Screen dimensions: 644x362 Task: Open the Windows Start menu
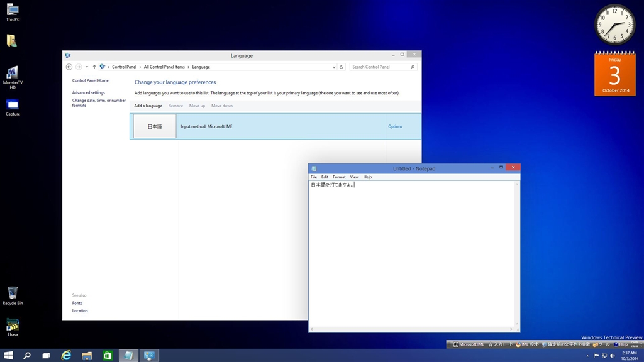click(x=9, y=356)
